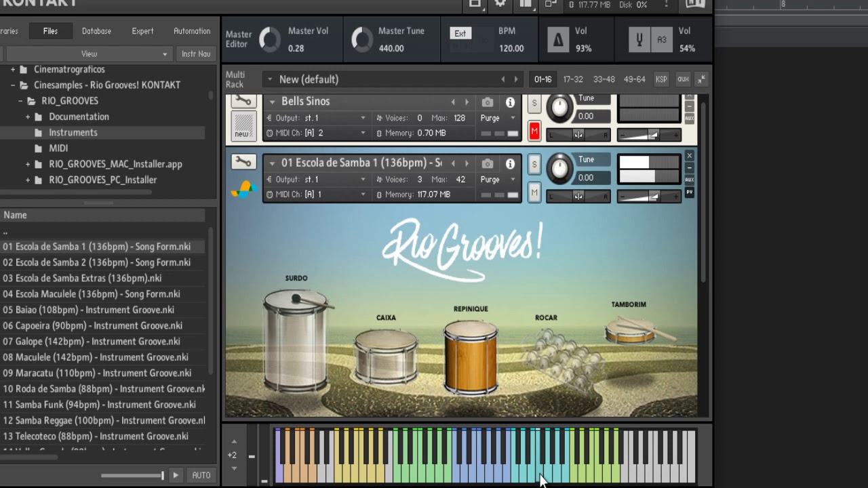Toggle AUTO preview button
Viewport: 868px width, 488px height.
(x=201, y=475)
